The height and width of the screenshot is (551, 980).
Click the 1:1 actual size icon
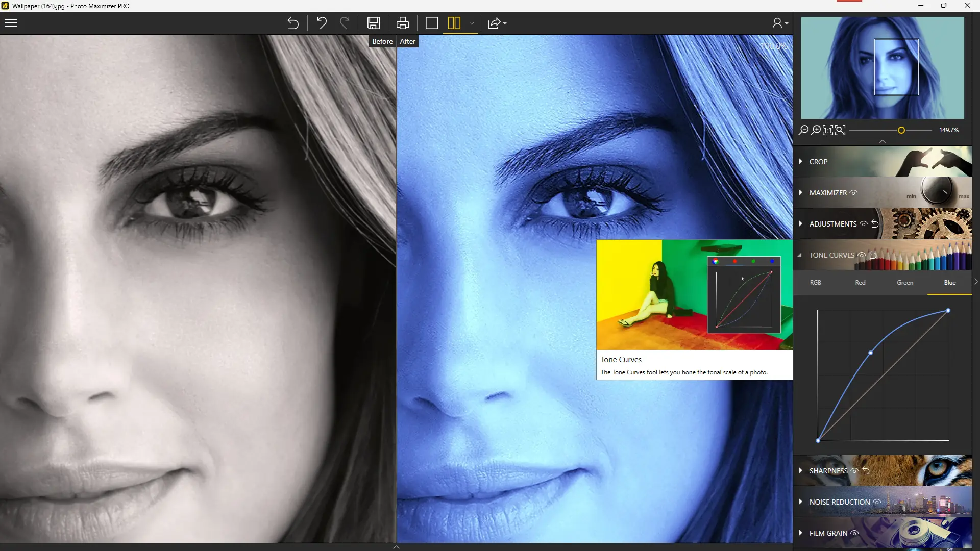tap(828, 130)
